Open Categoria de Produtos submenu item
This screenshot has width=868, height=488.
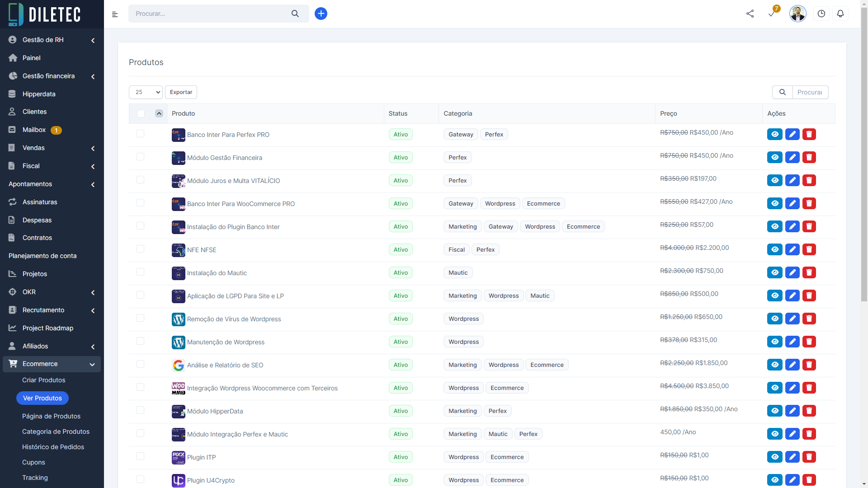pyautogui.click(x=56, y=432)
